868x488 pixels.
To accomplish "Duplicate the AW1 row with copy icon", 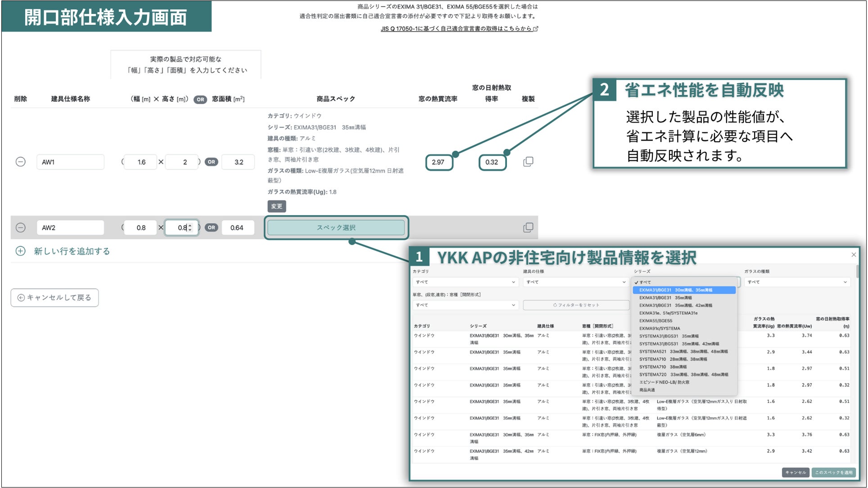I will click(x=528, y=162).
